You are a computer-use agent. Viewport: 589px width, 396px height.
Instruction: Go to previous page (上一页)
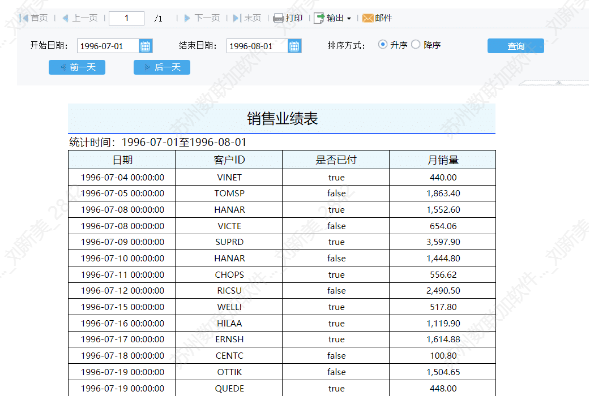(x=80, y=18)
